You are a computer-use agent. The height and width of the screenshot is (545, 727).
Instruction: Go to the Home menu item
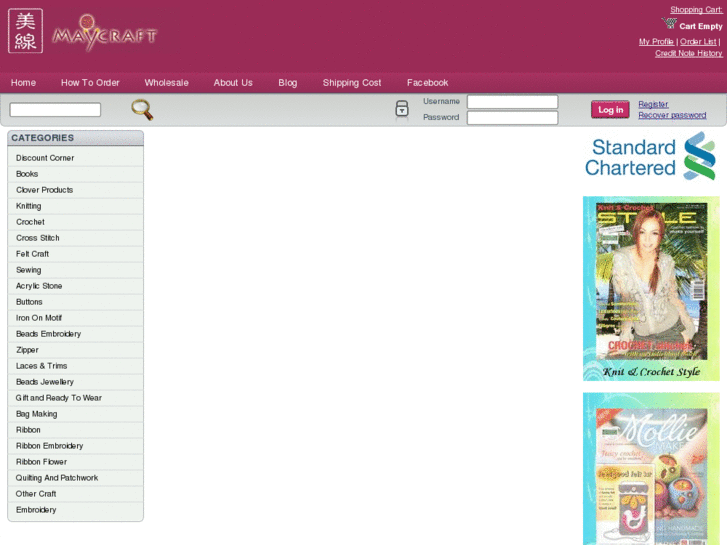pyautogui.click(x=23, y=83)
